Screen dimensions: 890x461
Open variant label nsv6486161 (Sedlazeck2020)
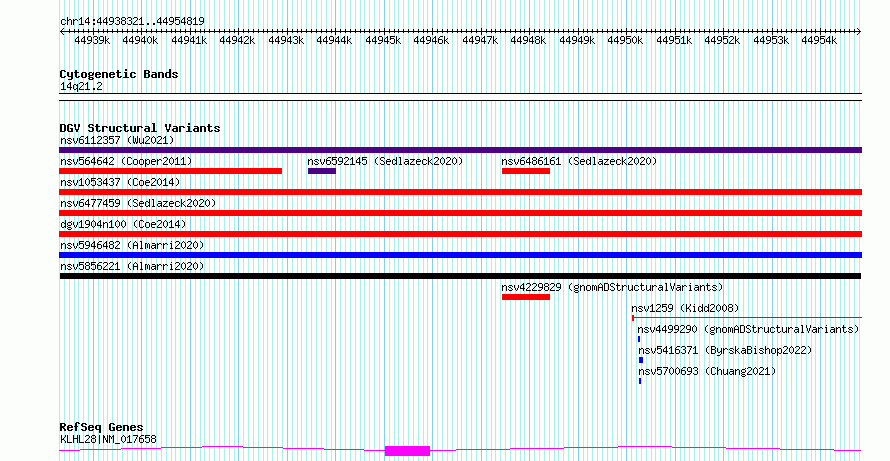pyautogui.click(x=580, y=161)
